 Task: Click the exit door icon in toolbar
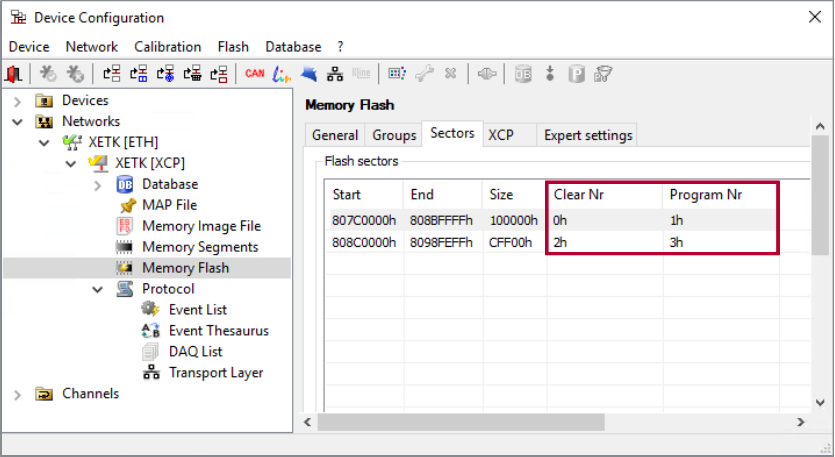[13, 74]
